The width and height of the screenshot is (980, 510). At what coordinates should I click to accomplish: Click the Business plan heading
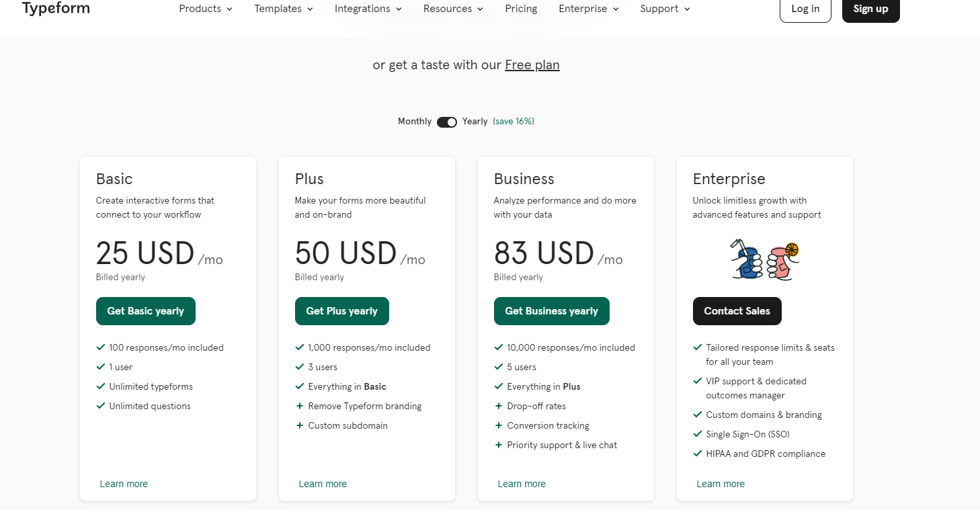pyautogui.click(x=524, y=179)
